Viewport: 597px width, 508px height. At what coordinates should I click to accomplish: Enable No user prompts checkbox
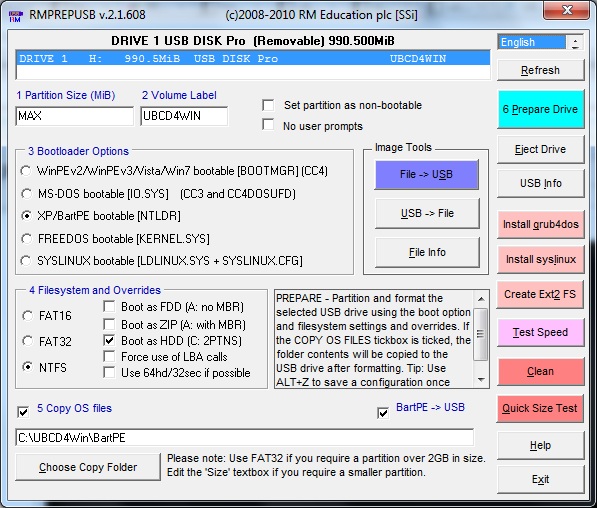(x=268, y=124)
